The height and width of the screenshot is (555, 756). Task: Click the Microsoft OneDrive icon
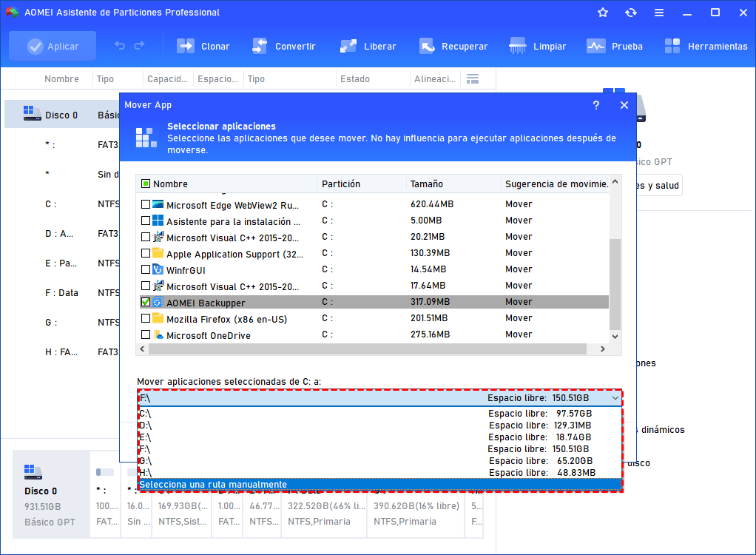pyautogui.click(x=158, y=334)
